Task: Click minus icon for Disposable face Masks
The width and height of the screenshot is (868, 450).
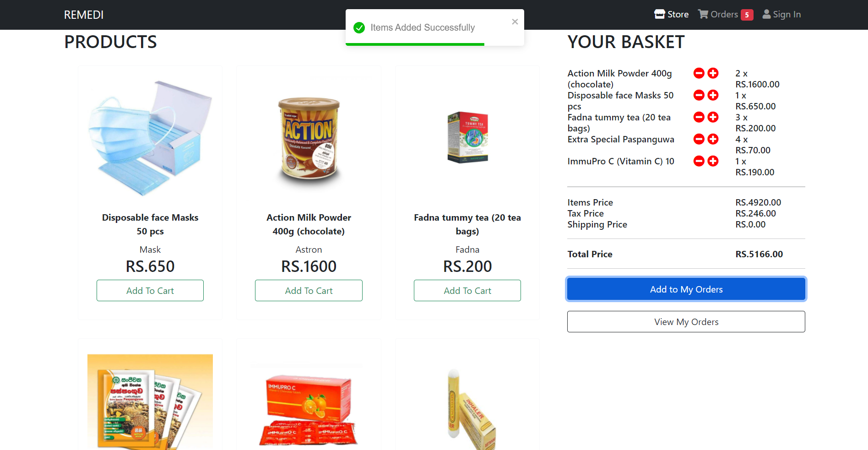Action: (x=699, y=95)
